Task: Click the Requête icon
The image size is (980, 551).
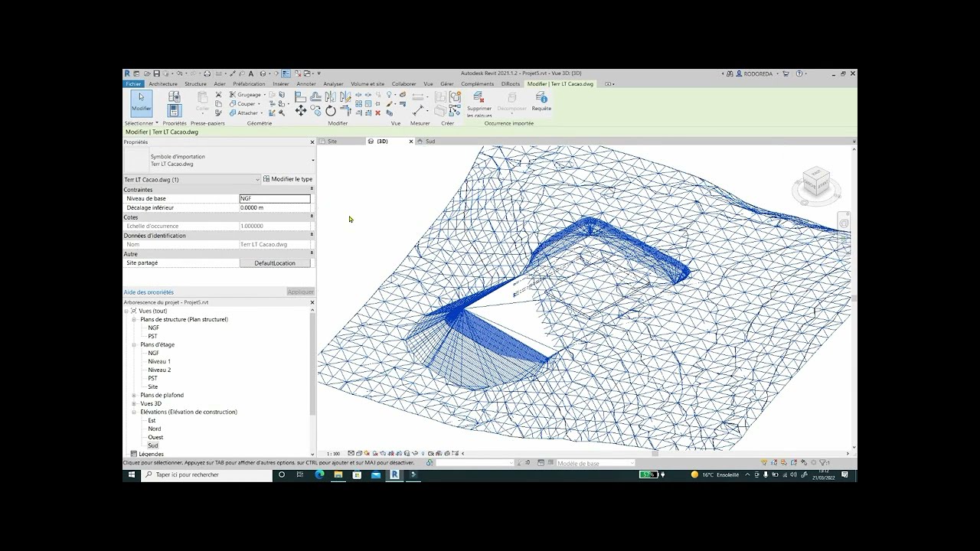Action: pos(541,101)
